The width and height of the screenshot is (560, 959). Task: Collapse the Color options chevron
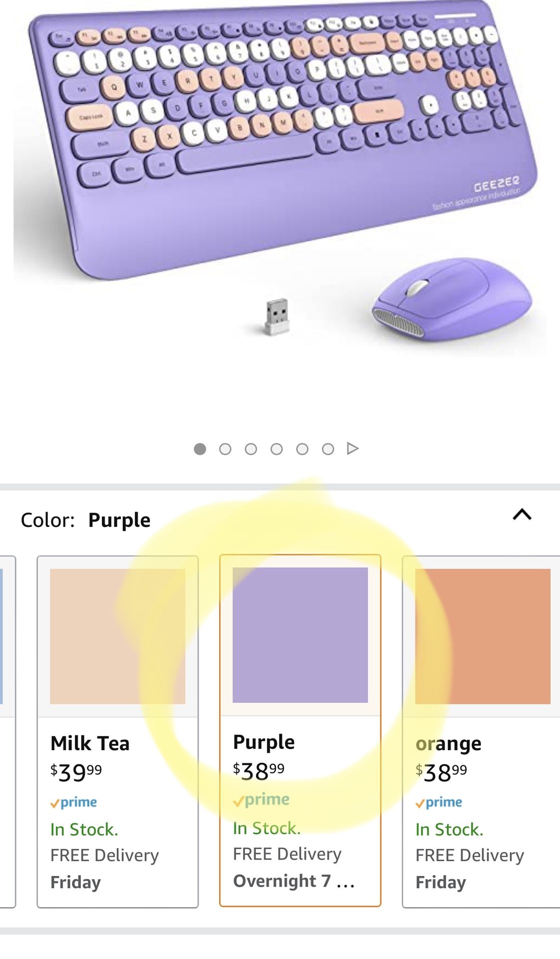(x=522, y=514)
